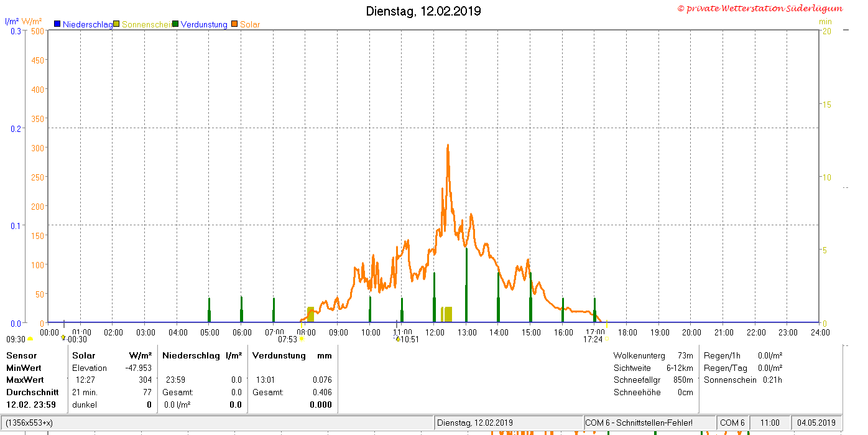
Task: Click the blue Niederschlag legend square
Action: (x=57, y=24)
